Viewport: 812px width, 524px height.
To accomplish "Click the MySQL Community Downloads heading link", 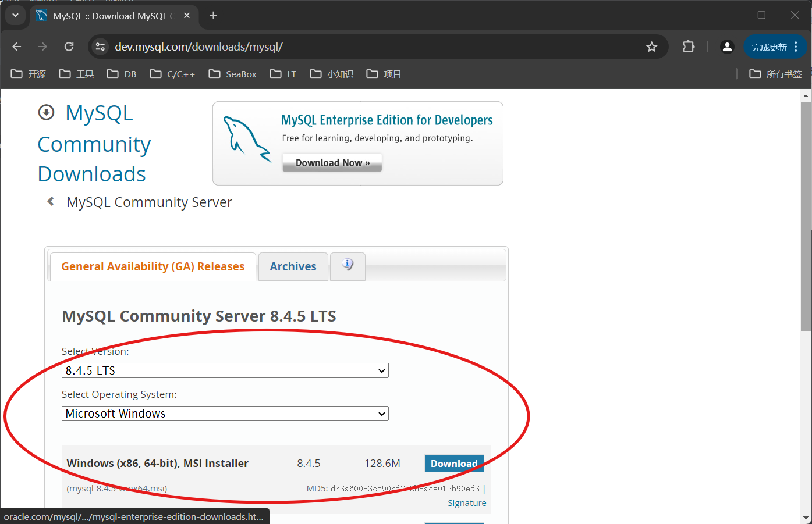I will point(94,144).
